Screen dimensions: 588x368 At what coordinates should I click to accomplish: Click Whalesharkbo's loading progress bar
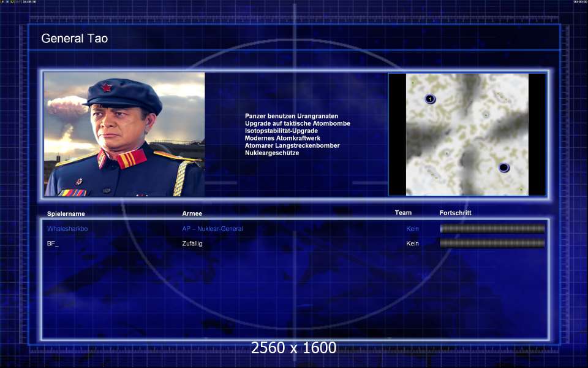pos(492,229)
